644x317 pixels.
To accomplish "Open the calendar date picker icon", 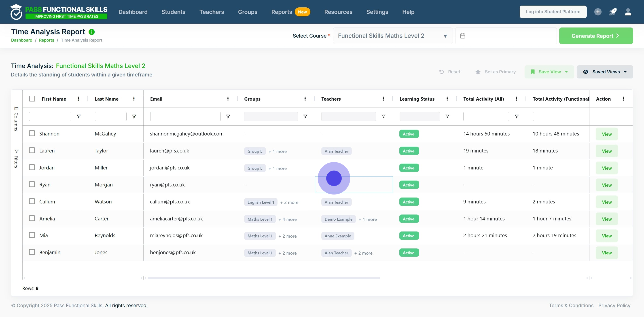I will (x=462, y=36).
